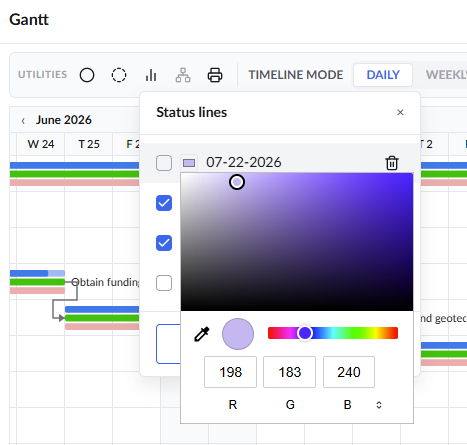This screenshot has height=445, width=467.
Task: Uncheck the third status line checkbox
Action: (x=164, y=243)
